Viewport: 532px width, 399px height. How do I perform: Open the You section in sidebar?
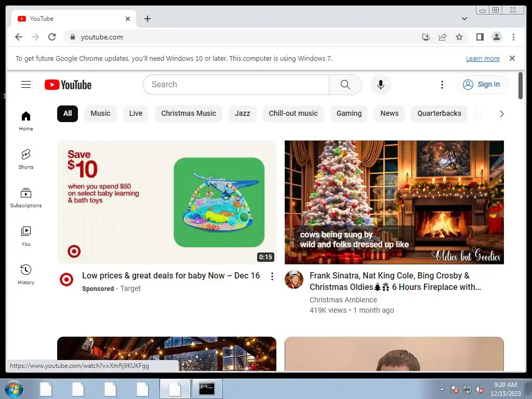26,236
